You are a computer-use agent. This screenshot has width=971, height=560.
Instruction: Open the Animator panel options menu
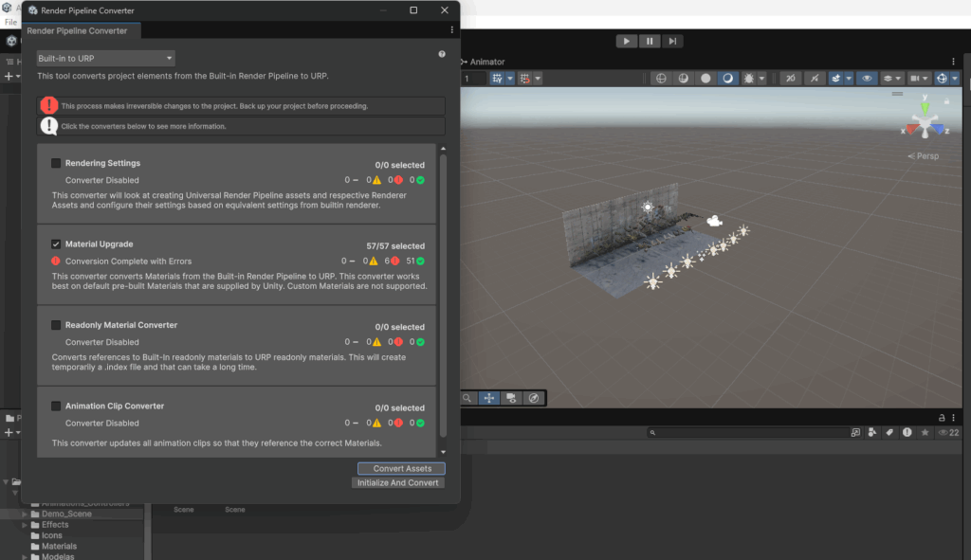coord(954,62)
